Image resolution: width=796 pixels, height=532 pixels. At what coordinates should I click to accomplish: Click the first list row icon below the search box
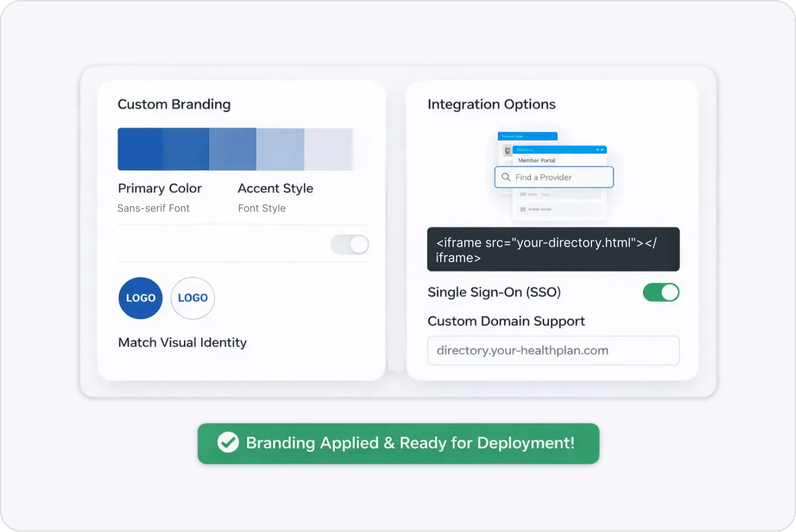(x=523, y=195)
